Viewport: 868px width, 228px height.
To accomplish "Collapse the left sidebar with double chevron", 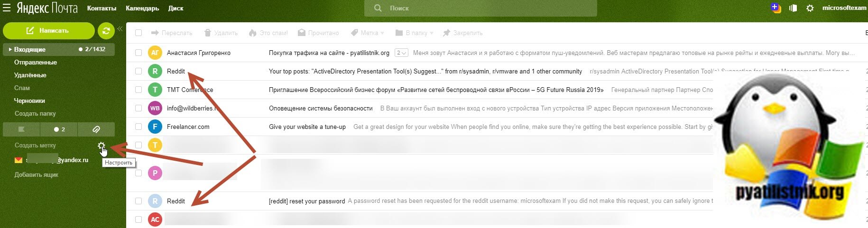I will click(x=120, y=29).
